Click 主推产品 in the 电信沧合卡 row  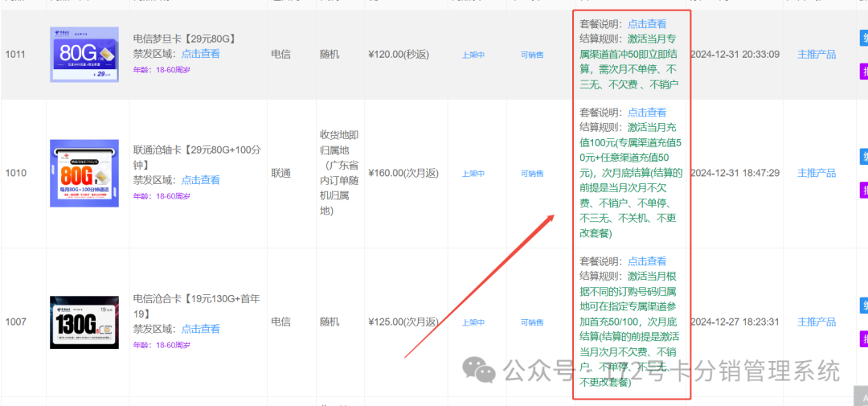816,322
